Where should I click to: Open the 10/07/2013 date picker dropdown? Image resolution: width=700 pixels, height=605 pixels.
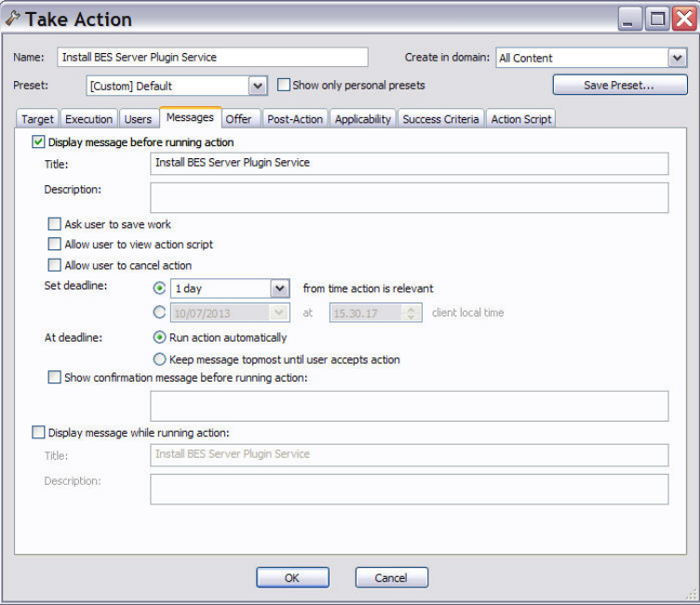point(279,313)
